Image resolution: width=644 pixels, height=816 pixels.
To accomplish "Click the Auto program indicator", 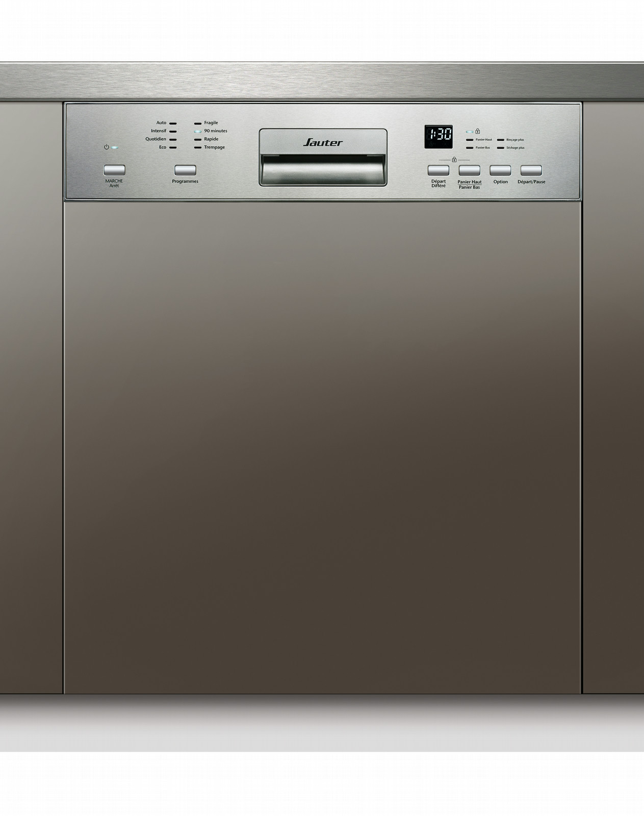I will pos(173,123).
